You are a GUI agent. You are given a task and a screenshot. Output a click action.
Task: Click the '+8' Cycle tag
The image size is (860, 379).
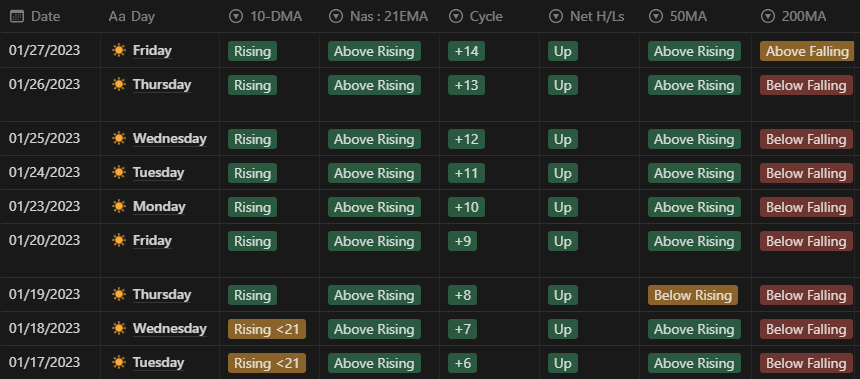pos(462,295)
